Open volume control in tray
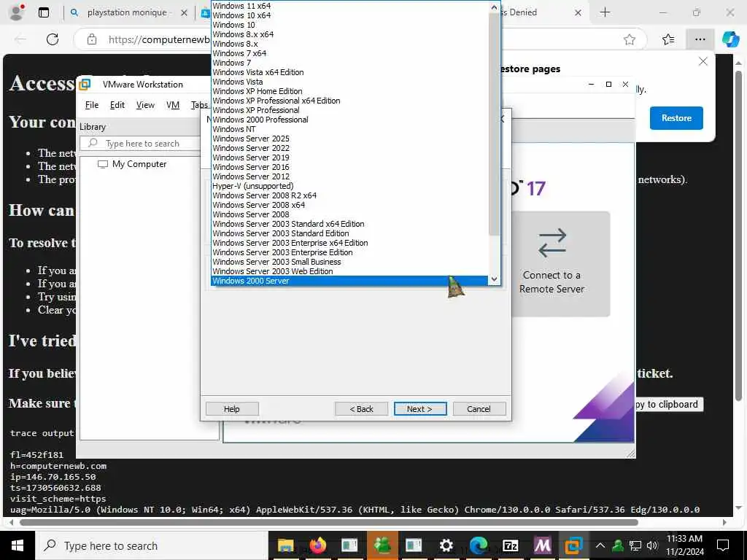This screenshot has width=747, height=560. (x=652, y=545)
